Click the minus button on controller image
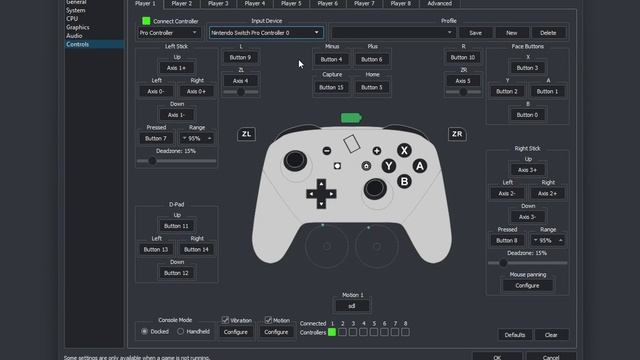 click(327, 151)
